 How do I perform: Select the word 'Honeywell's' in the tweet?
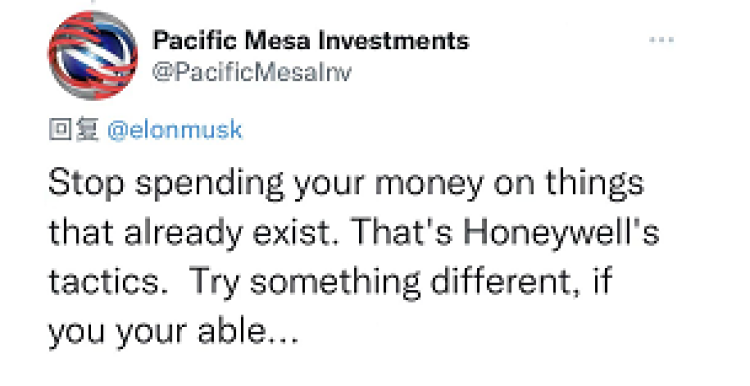coord(561,234)
